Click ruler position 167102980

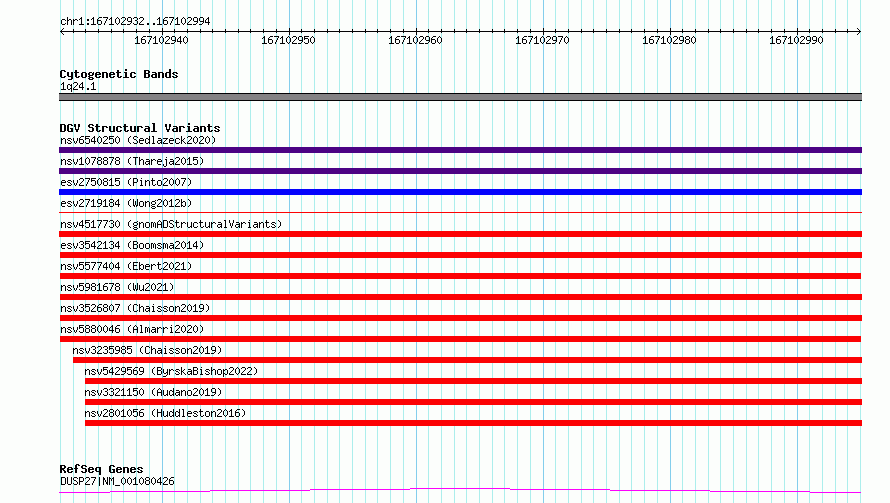pyautogui.click(x=669, y=40)
